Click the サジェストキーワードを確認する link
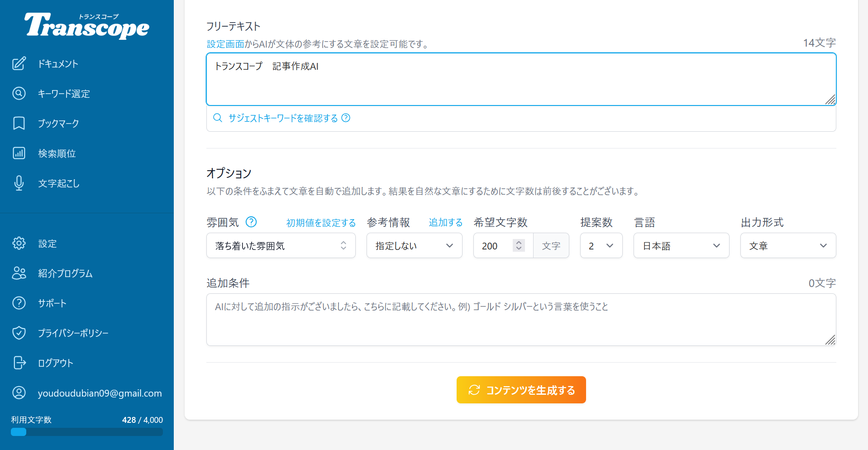 click(x=283, y=118)
